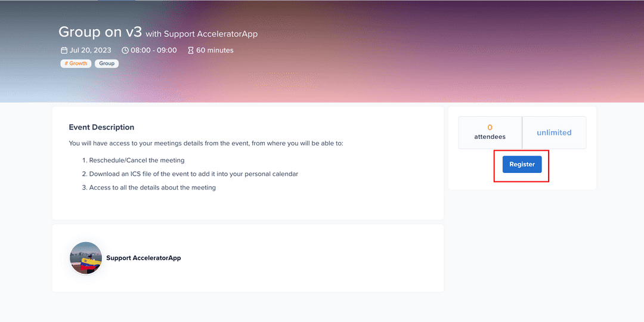Image resolution: width=644 pixels, height=322 pixels.
Task: Click the Download an ICS file list item
Action: (x=193, y=174)
